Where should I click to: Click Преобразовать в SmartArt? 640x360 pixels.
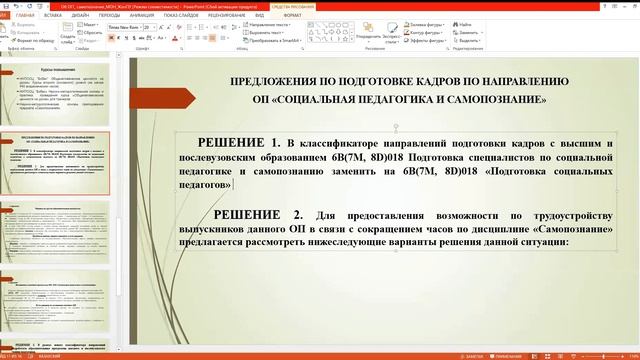273,40
